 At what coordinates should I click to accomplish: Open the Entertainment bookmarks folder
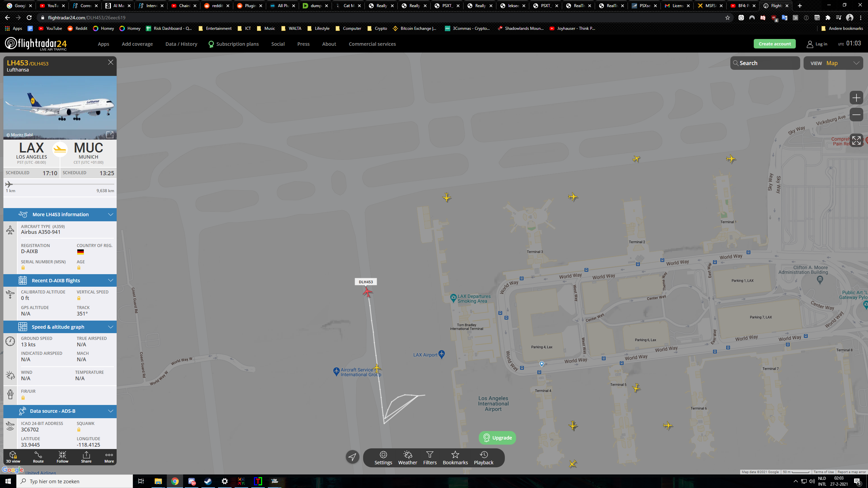pos(215,28)
